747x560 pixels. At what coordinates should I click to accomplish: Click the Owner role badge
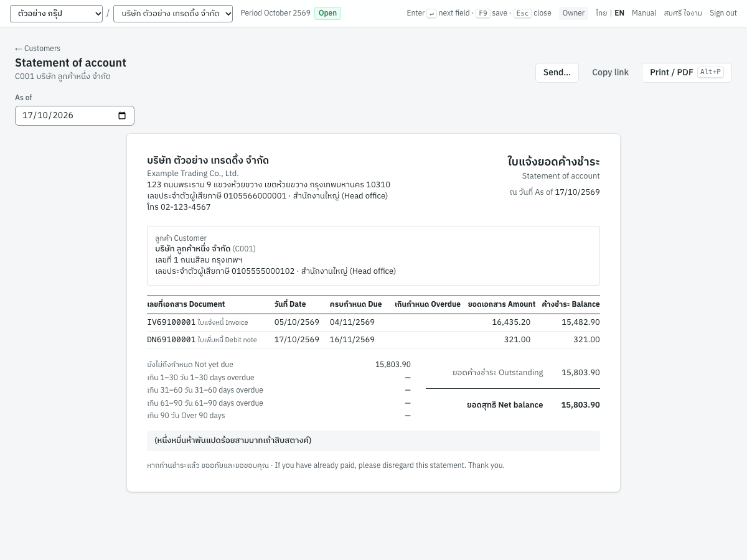pyautogui.click(x=573, y=13)
